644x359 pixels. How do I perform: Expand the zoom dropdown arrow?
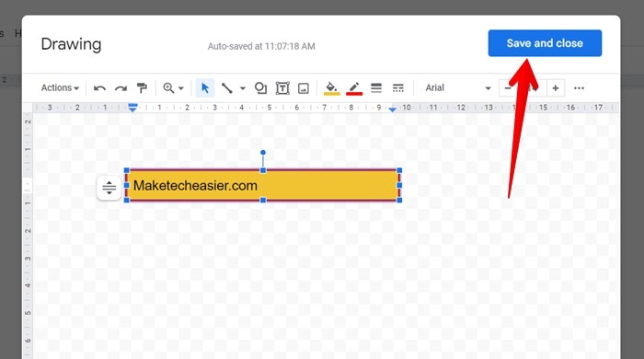coord(181,88)
